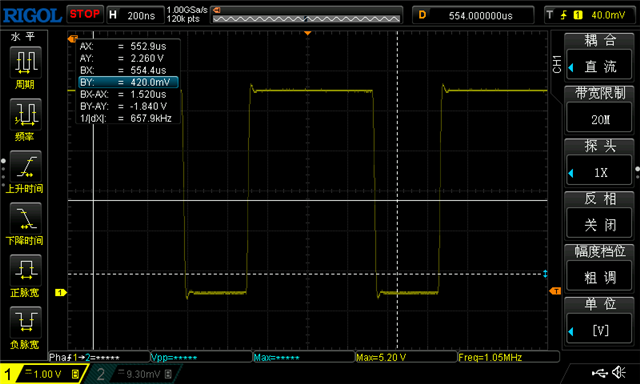Click the speaker sound icon
Image resolution: width=640 pixels, height=384 pixels.
click(x=619, y=372)
